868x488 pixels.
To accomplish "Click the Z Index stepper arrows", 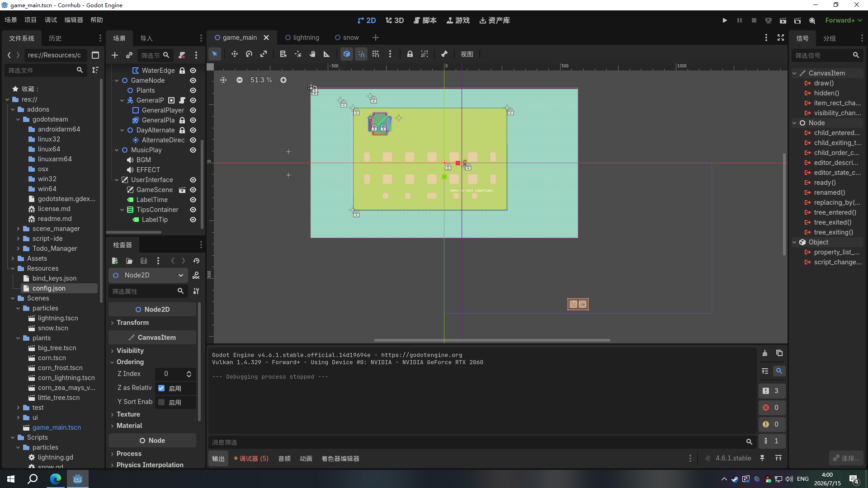I will click(x=189, y=374).
